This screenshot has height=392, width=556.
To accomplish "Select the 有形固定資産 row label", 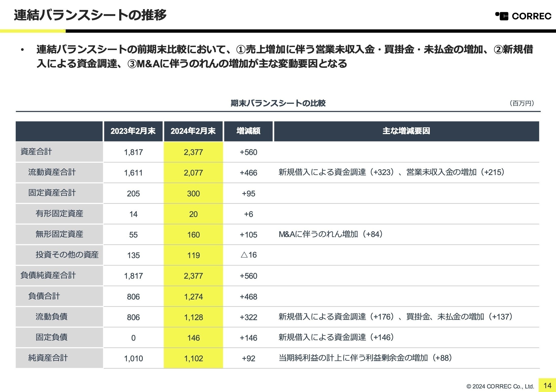I will (59, 214).
